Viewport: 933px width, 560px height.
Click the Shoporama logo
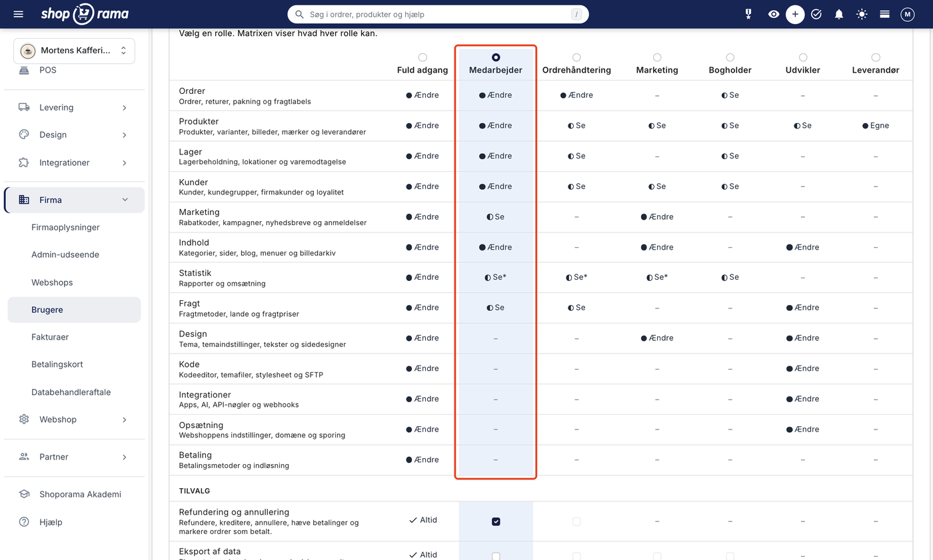coord(85,14)
